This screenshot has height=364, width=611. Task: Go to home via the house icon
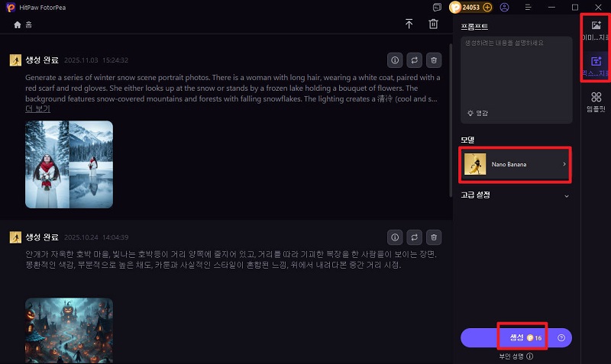[17, 25]
